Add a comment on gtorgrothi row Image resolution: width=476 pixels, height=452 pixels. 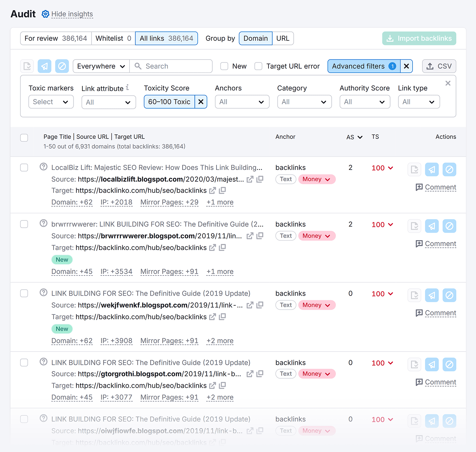pos(436,382)
